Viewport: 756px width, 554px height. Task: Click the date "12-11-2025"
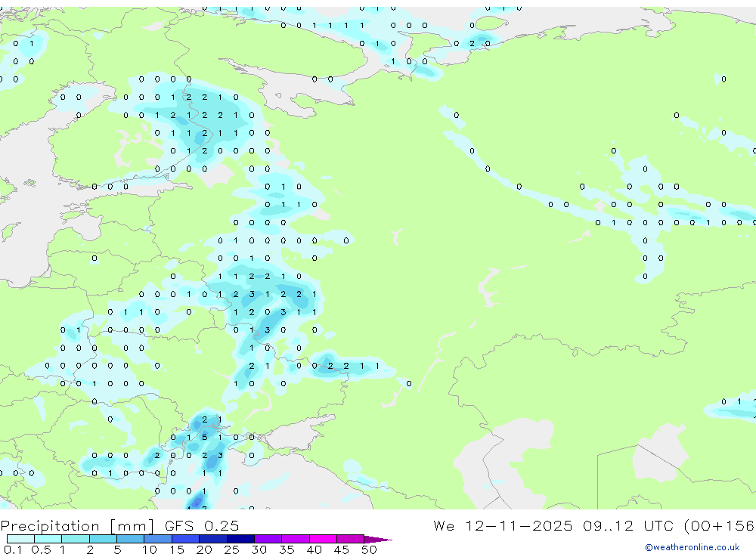coord(519,525)
